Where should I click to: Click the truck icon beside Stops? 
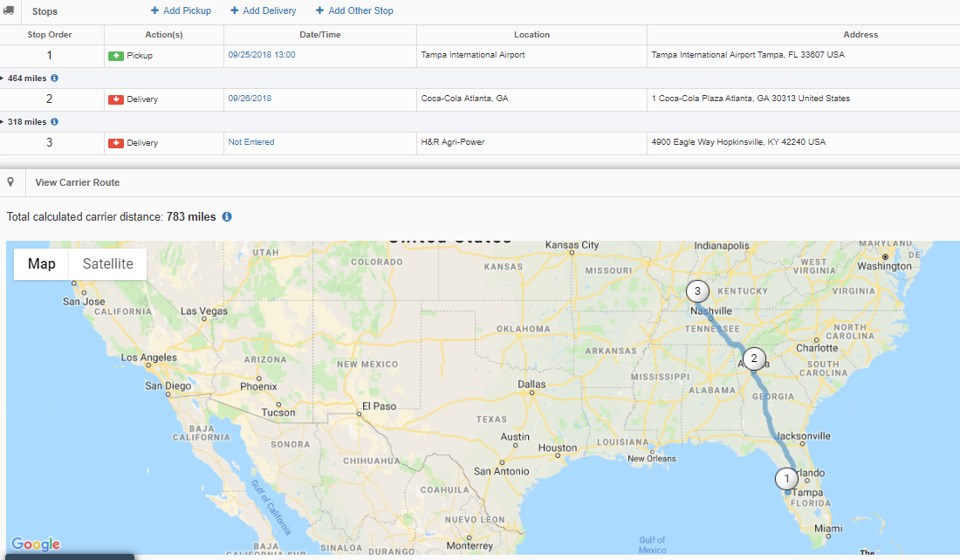pyautogui.click(x=9, y=10)
